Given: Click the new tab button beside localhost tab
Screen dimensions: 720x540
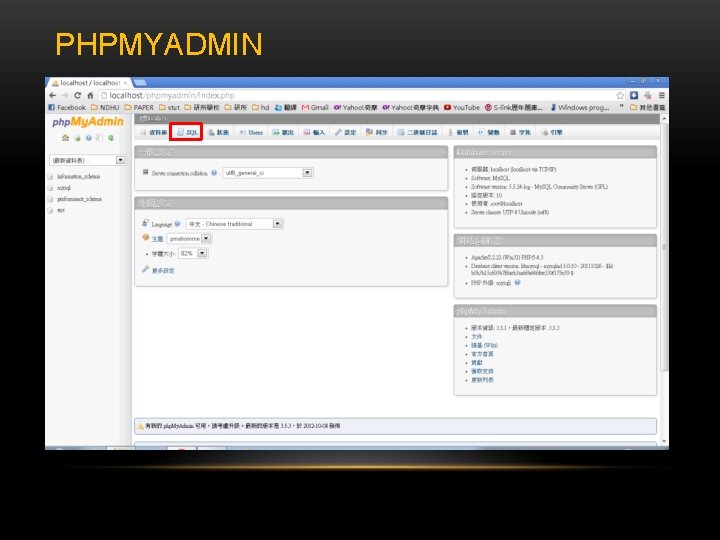Looking at the screenshot, I should click(140, 83).
